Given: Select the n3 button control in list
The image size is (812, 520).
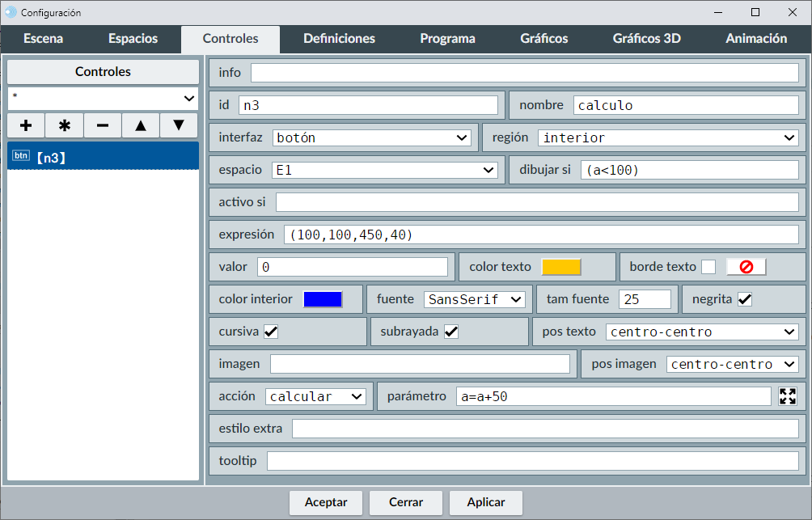Looking at the screenshot, I should click(x=103, y=157).
